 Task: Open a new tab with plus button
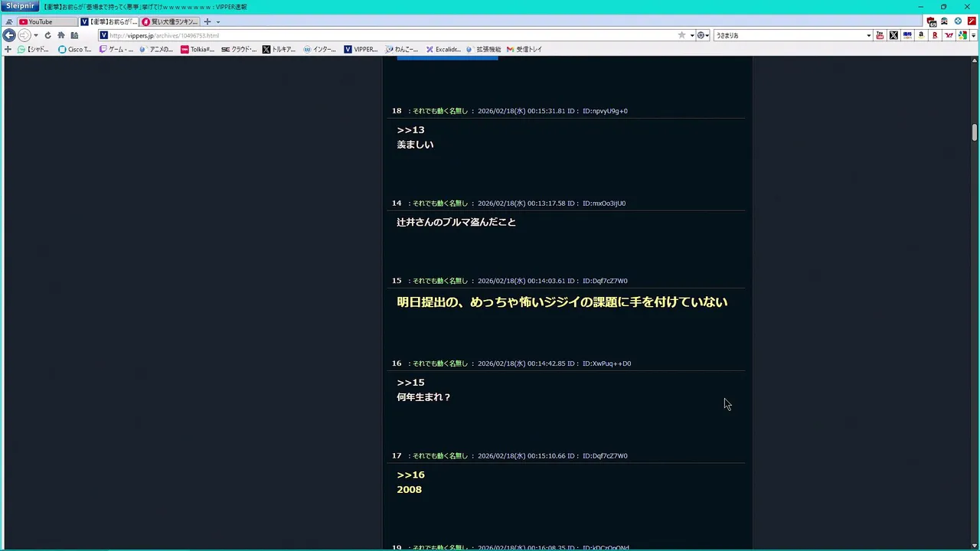tap(207, 21)
